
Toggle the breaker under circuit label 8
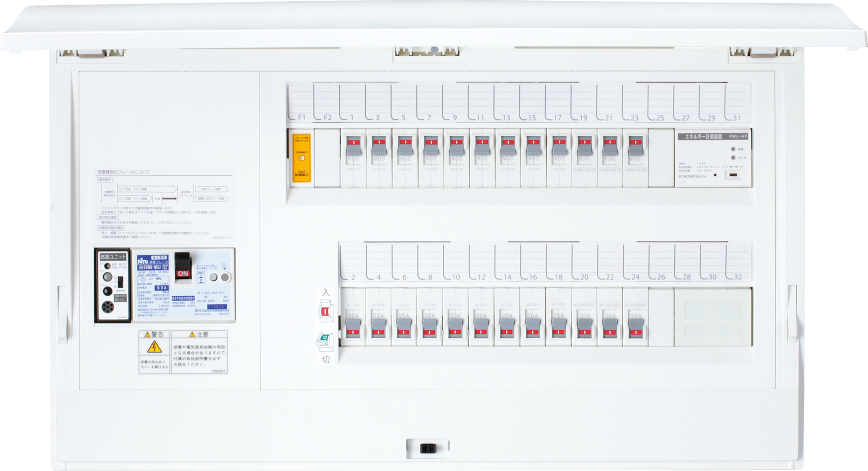[429, 328]
